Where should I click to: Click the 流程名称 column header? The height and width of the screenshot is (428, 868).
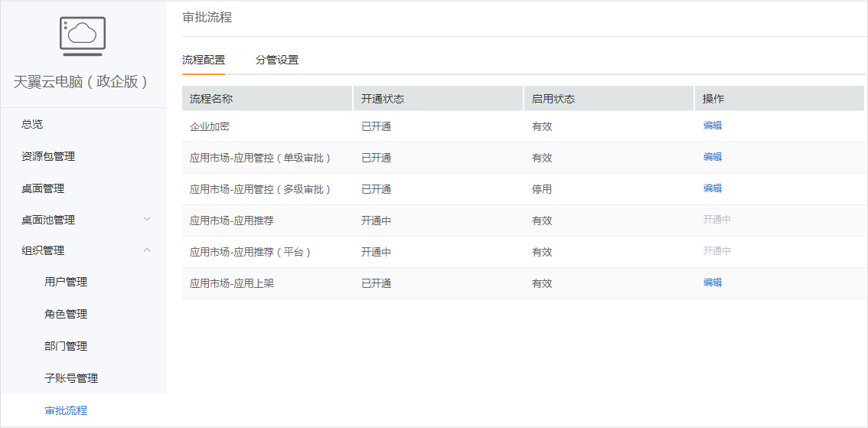click(211, 99)
